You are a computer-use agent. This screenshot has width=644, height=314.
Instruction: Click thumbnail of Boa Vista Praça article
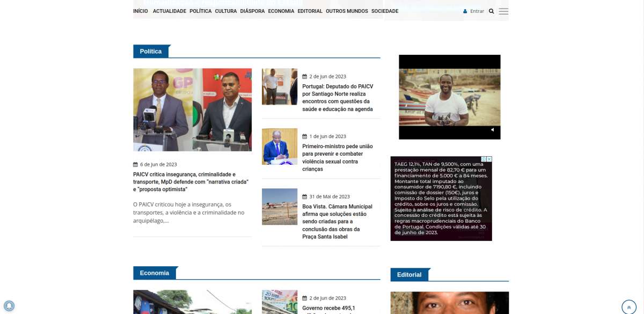[280, 207]
